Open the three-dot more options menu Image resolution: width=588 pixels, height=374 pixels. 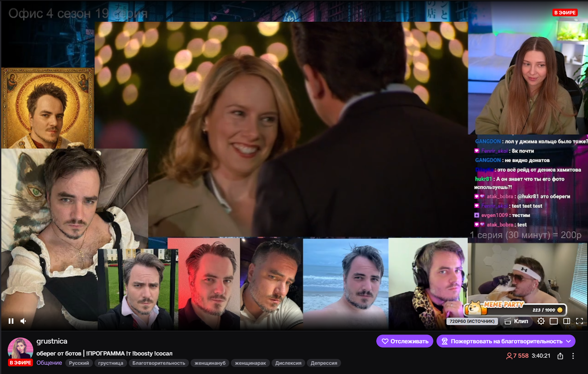[573, 356]
